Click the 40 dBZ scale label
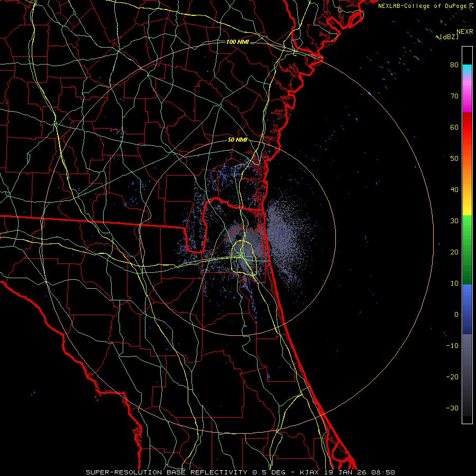476x476 pixels. [454, 190]
